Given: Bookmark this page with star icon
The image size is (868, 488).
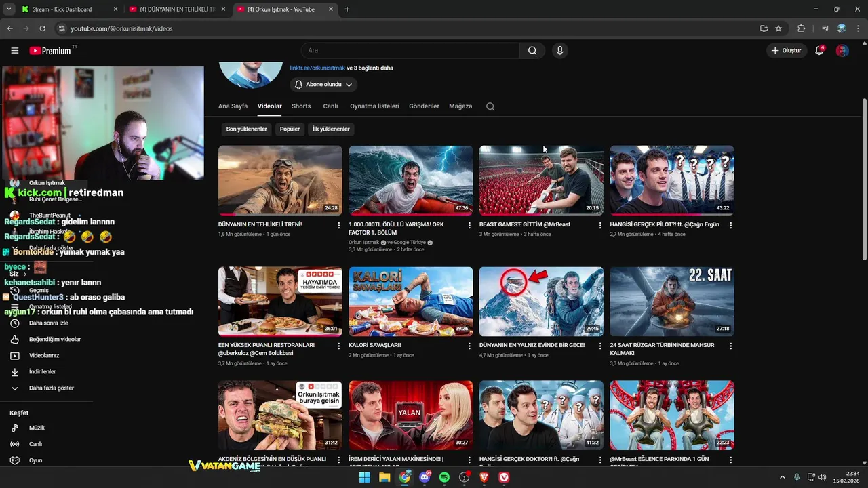Looking at the screenshot, I should [778, 28].
